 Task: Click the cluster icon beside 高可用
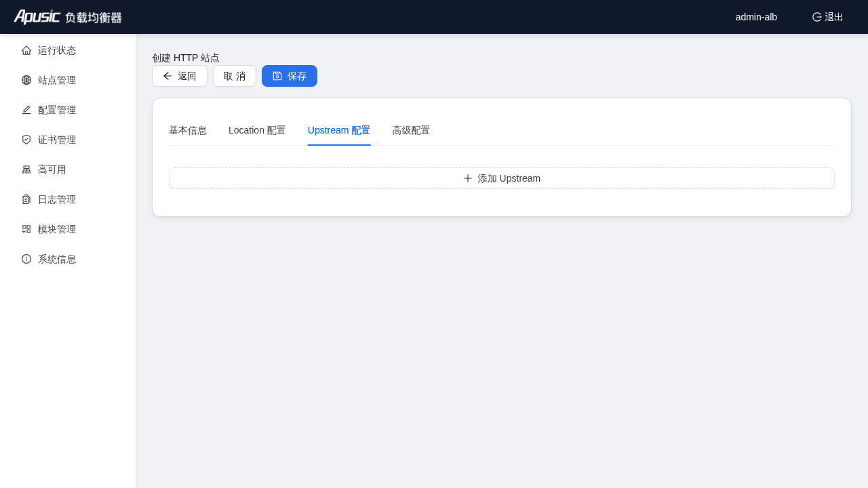[x=26, y=169]
